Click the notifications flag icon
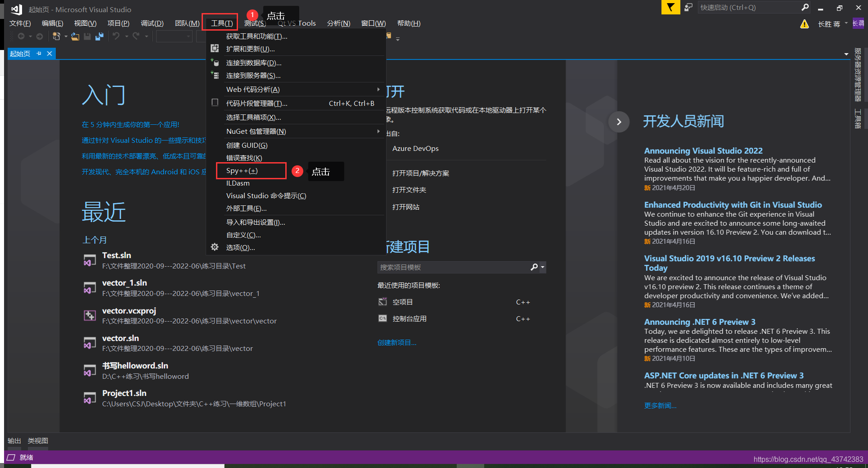Screen dimensions: 868x468 (670, 7)
